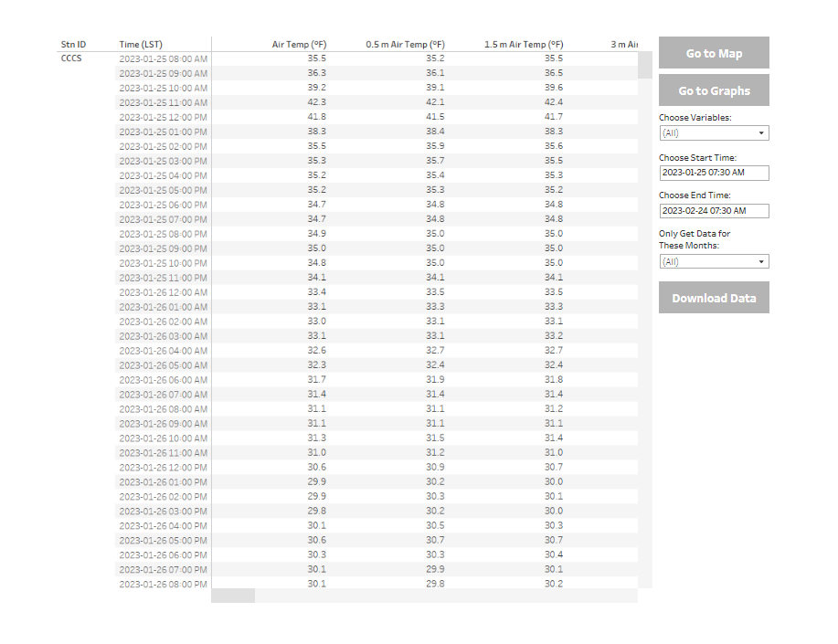Click the Download Data button
The height and width of the screenshot is (644, 838).
tap(714, 298)
